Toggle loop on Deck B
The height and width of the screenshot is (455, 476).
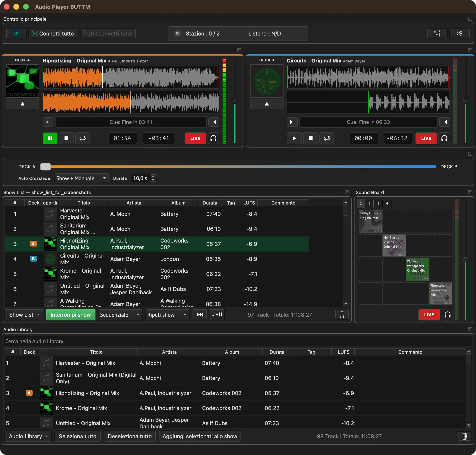tap(327, 138)
